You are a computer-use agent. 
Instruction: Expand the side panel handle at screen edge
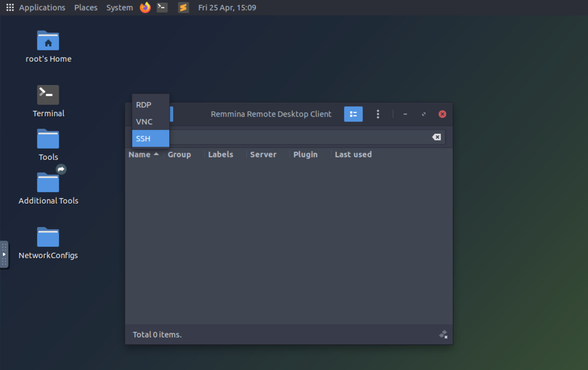click(x=4, y=254)
